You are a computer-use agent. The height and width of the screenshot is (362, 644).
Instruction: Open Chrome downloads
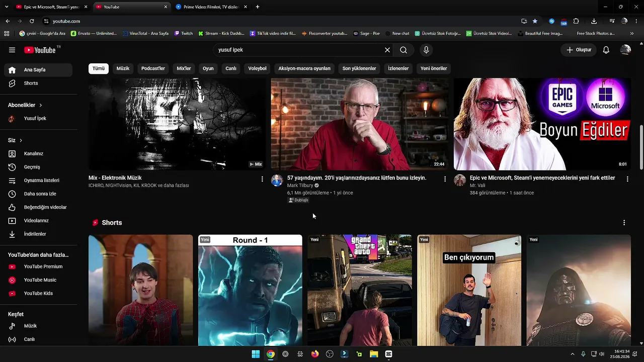(x=594, y=21)
